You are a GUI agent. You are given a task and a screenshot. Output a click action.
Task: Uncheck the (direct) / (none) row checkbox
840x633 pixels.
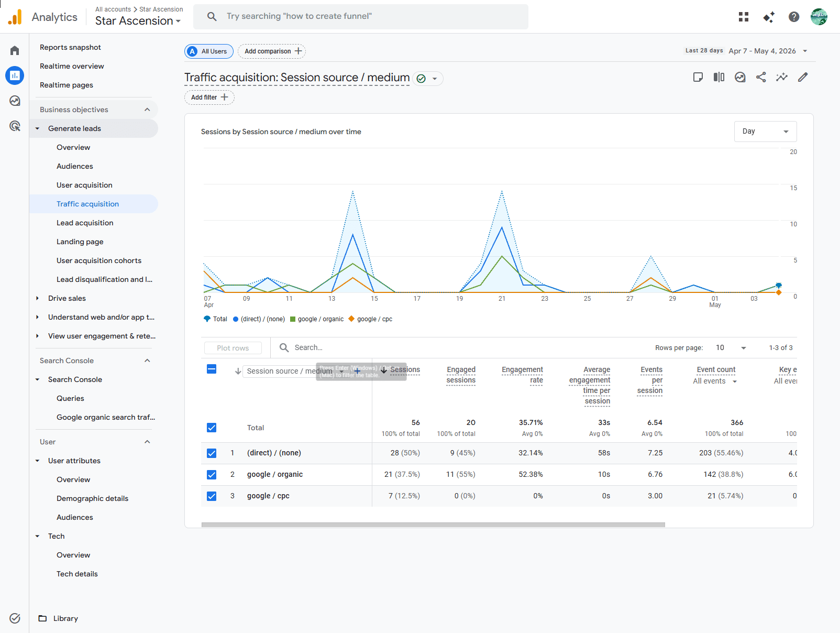[212, 453]
